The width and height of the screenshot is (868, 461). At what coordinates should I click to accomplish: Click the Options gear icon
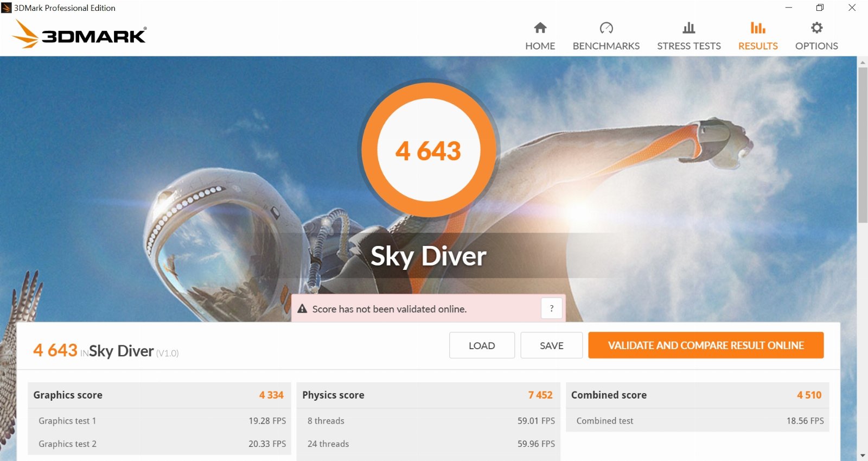pos(816,28)
